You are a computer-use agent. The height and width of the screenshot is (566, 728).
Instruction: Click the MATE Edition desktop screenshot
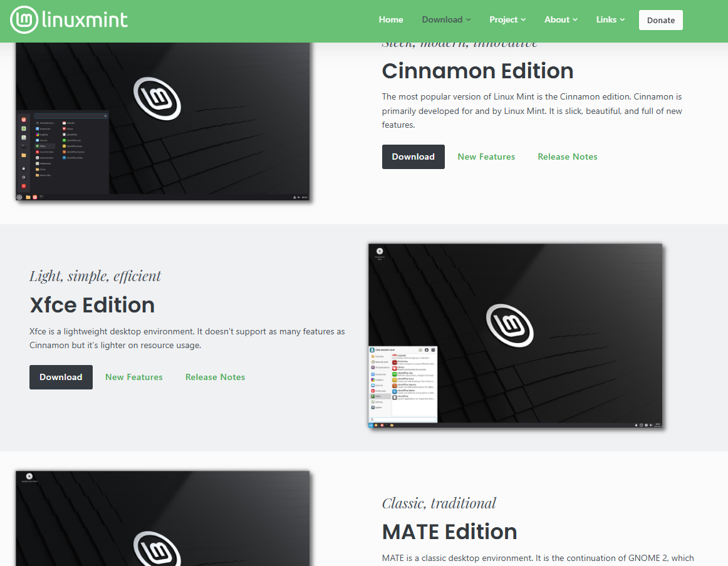162,518
